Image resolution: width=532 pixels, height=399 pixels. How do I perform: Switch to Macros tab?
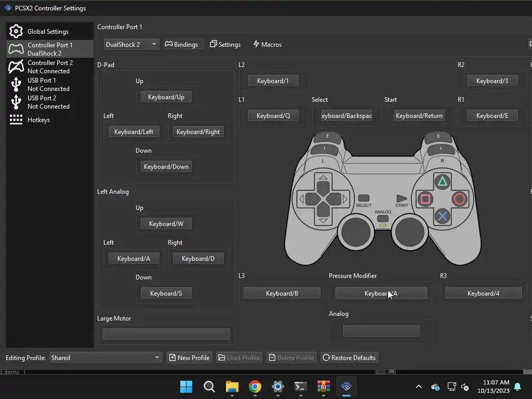tap(268, 45)
